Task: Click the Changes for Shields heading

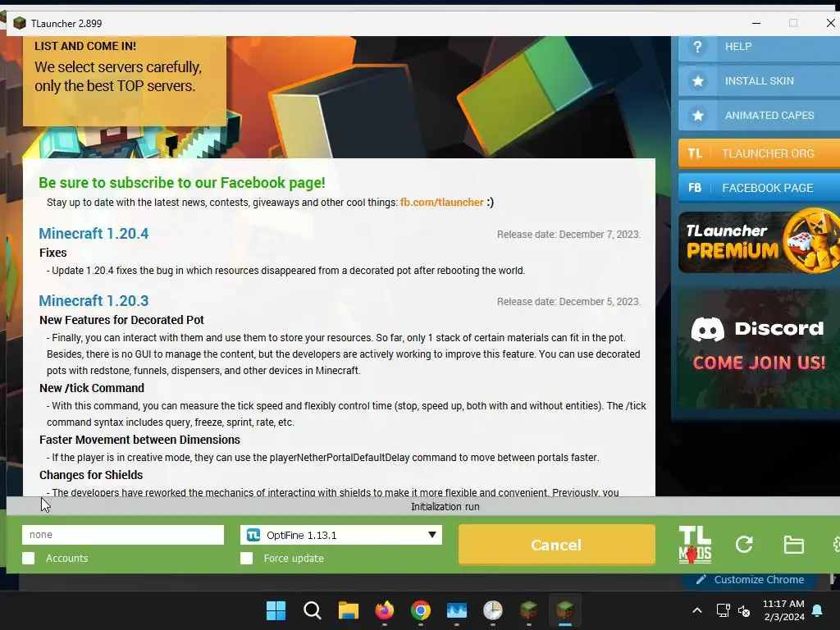Action: point(91,475)
